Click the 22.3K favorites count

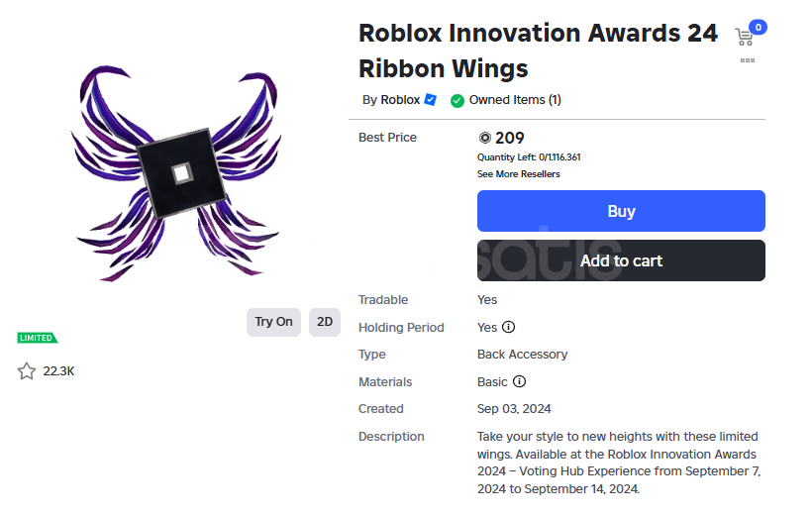pyautogui.click(x=59, y=371)
